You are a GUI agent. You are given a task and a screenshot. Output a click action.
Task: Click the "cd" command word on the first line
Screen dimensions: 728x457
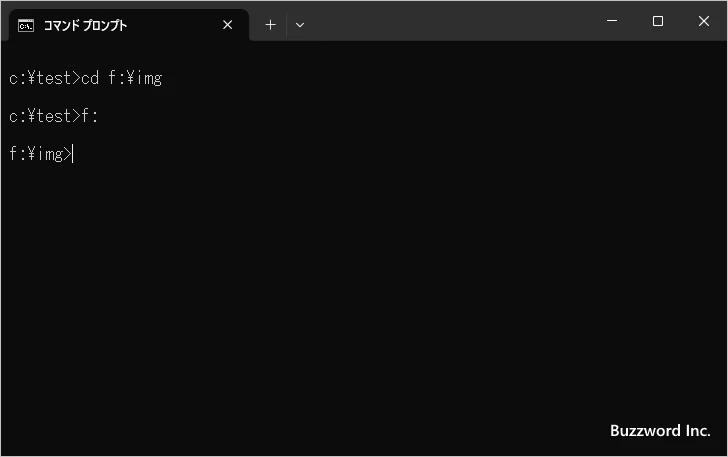pos(89,78)
